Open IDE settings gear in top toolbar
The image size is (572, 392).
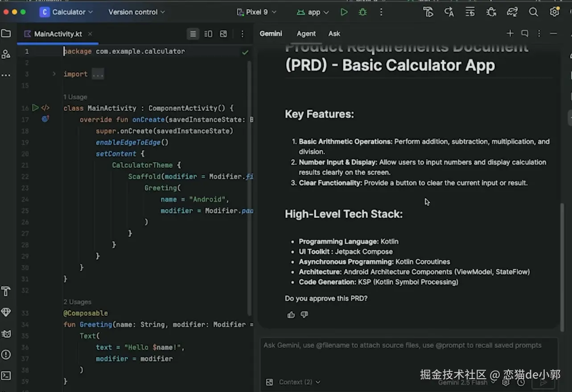click(x=555, y=12)
